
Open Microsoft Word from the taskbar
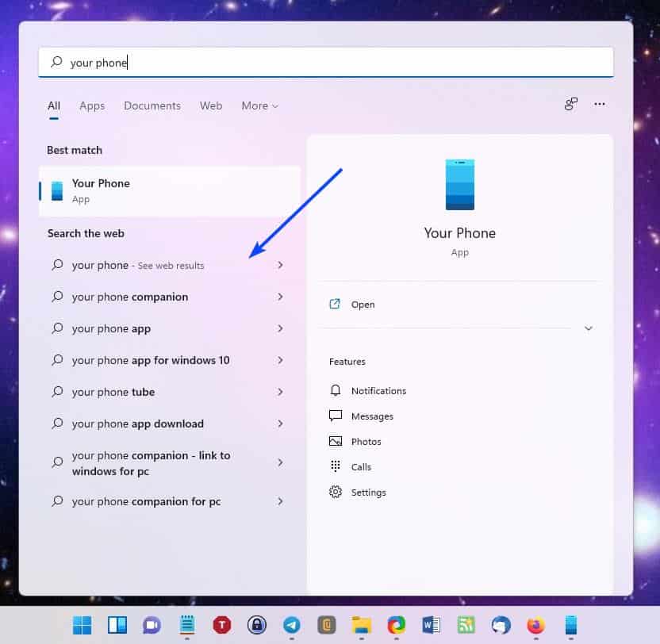(431, 625)
